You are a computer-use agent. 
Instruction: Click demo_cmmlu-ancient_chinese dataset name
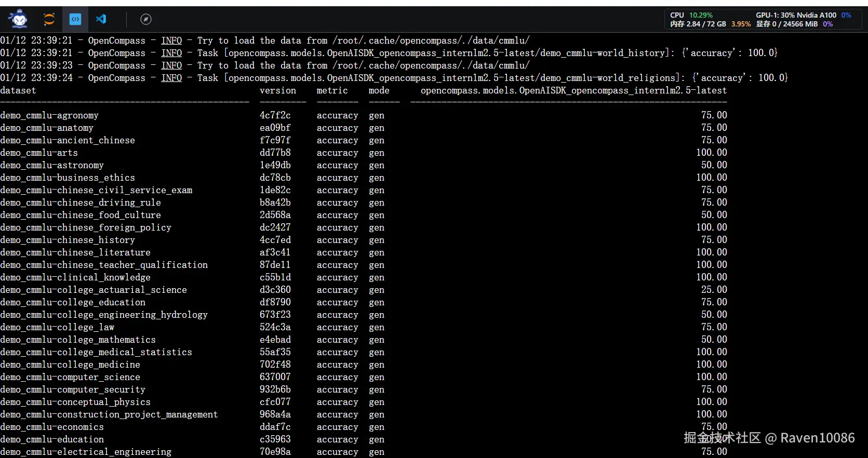pyautogui.click(x=68, y=140)
